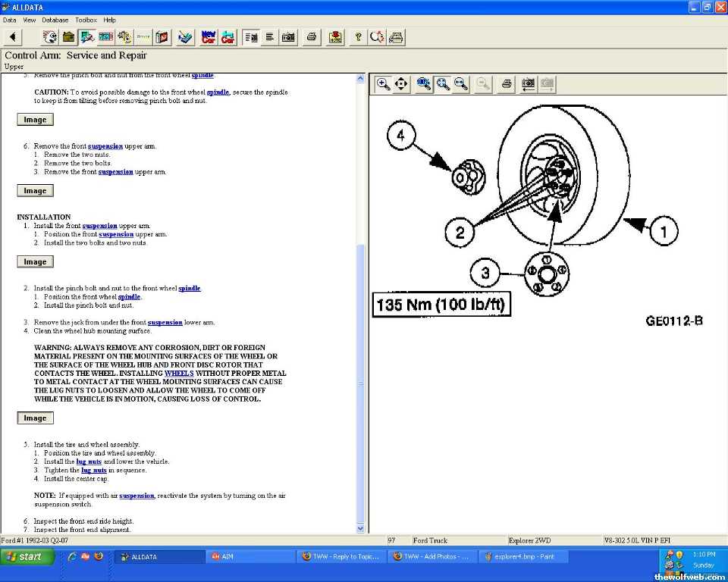This screenshot has width=728, height=582.
Task: Click the question mark help icon
Action: (358, 37)
